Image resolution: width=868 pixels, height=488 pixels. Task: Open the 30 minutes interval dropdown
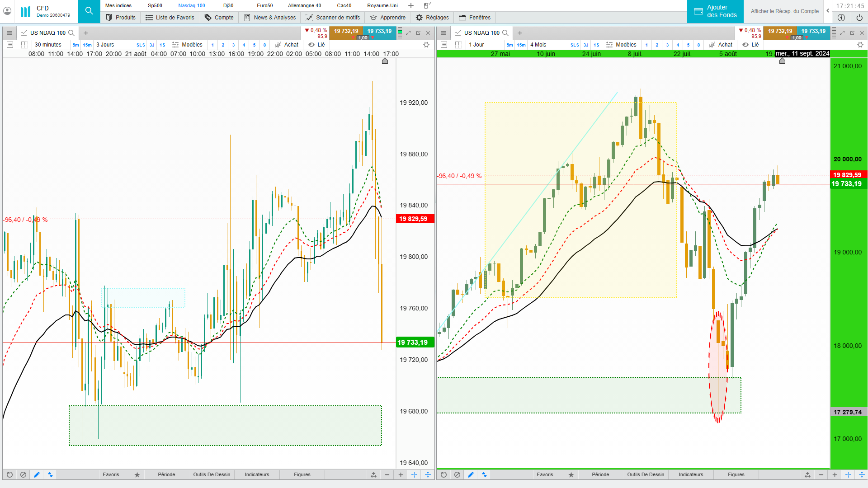(x=48, y=45)
